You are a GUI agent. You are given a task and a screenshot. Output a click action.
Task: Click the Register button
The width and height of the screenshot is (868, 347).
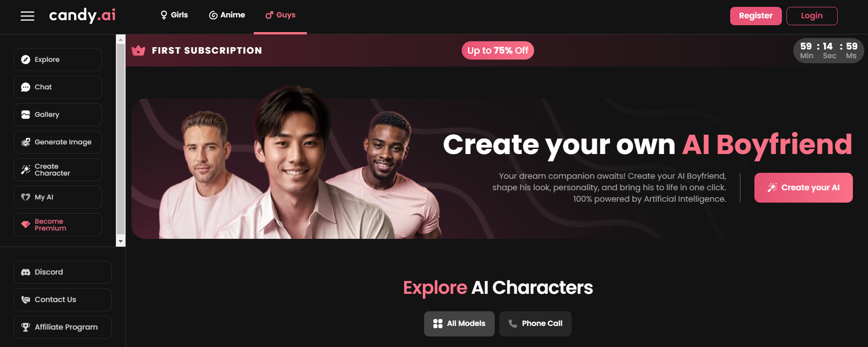756,16
